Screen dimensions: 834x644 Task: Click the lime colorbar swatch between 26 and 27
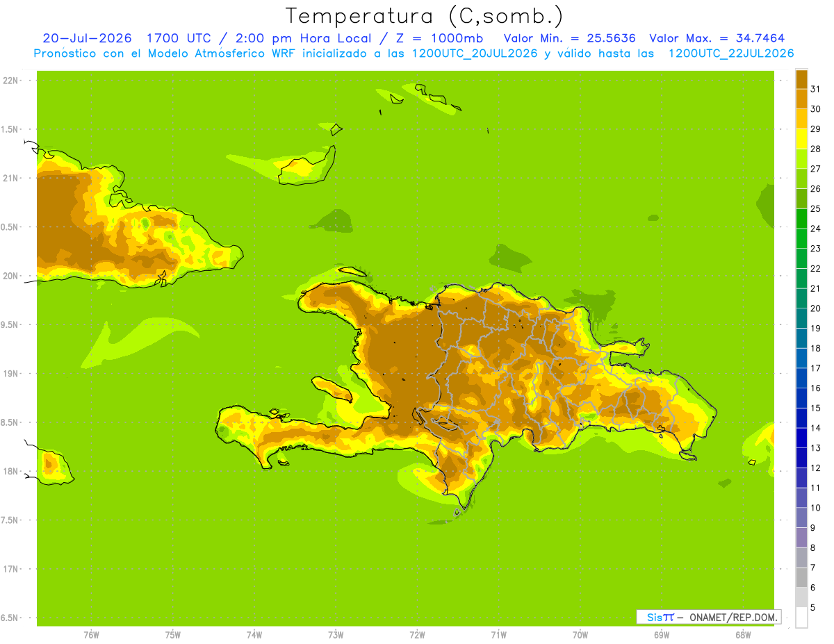[x=801, y=179]
